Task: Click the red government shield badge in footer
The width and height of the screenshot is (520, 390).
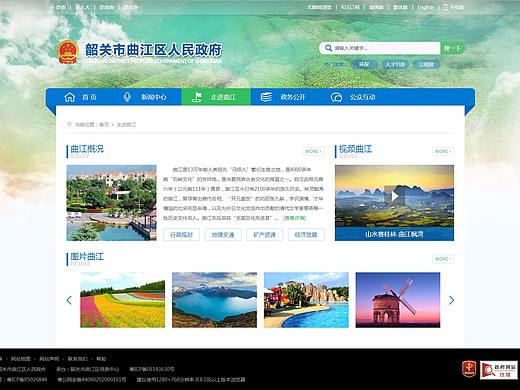Action: click(x=469, y=369)
